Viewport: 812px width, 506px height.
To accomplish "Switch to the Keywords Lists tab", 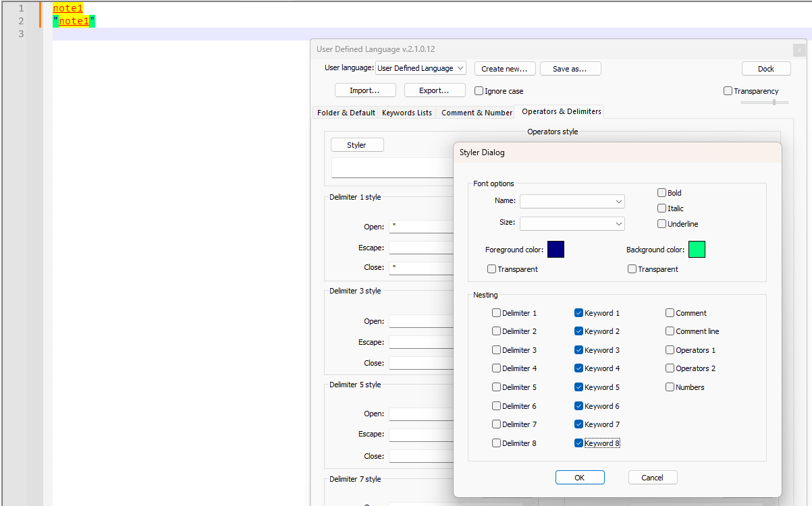I will point(406,113).
